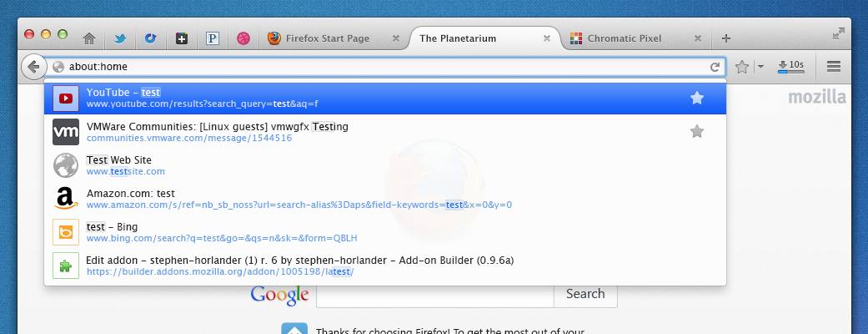
Task: Switch to the Chromatic Pixel tab
Action: (635, 38)
